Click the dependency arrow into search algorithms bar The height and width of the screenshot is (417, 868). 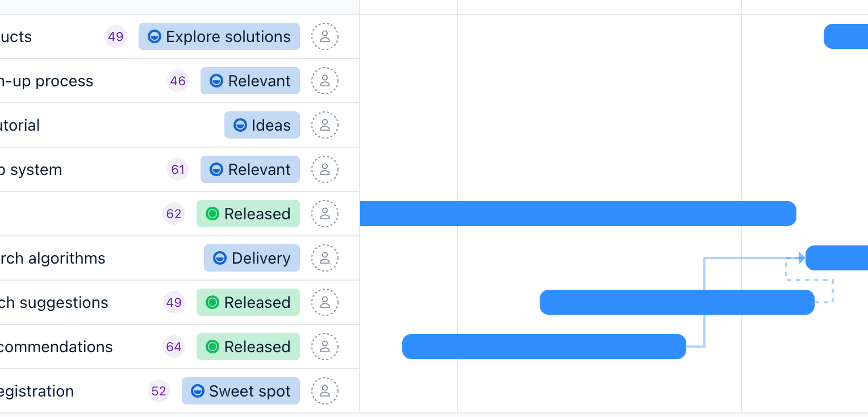click(800, 258)
